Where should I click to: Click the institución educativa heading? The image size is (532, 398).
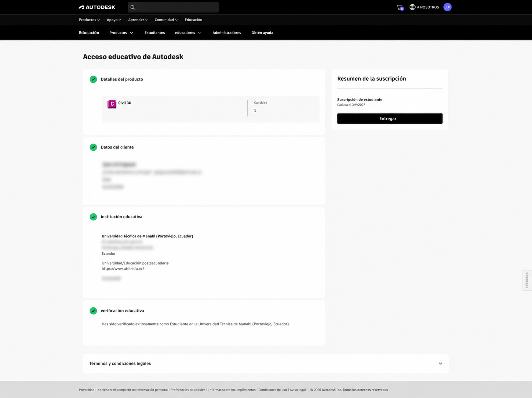[121, 217]
